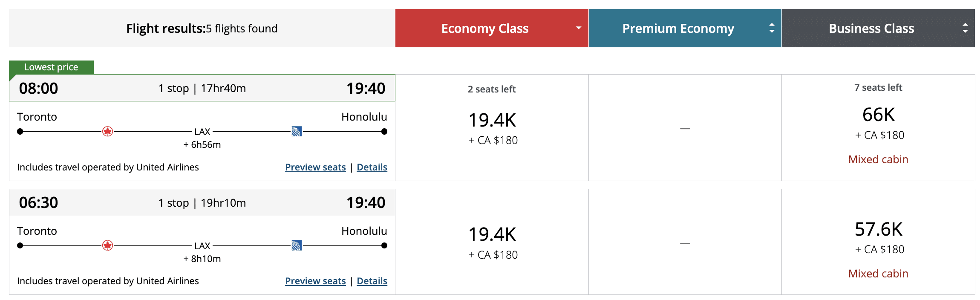Click Air Canada logo on 06:30 flight
This screenshot has width=980, height=300.
pos(107,245)
